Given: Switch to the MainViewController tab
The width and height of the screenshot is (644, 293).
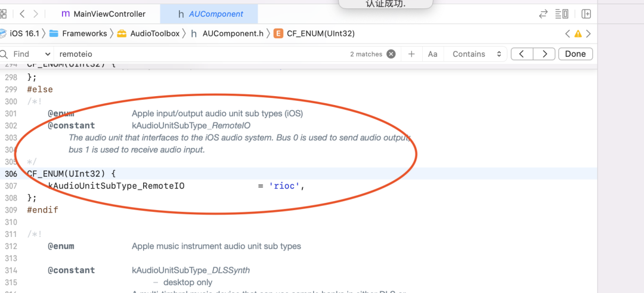Looking at the screenshot, I should click(x=103, y=14).
